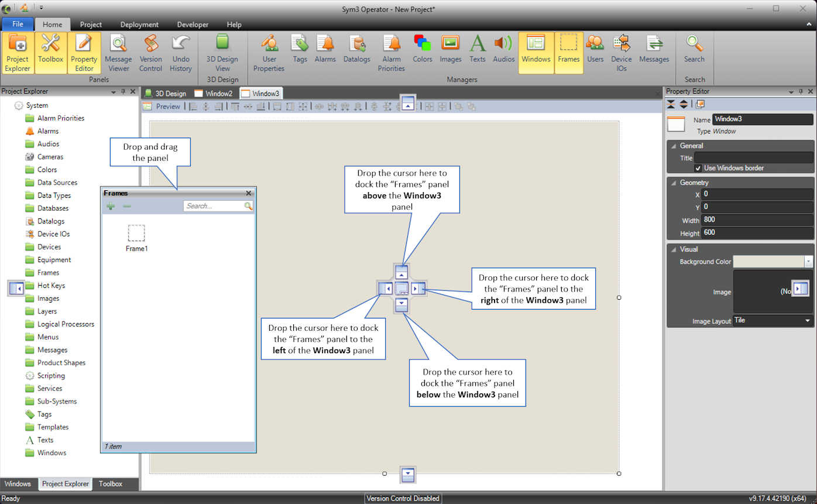Select the dock-left guide in the center cross
The image size is (817, 504).
pos(386,288)
